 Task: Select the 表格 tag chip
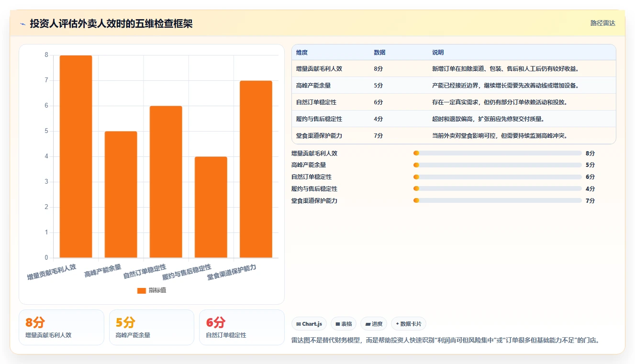pyautogui.click(x=344, y=324)
